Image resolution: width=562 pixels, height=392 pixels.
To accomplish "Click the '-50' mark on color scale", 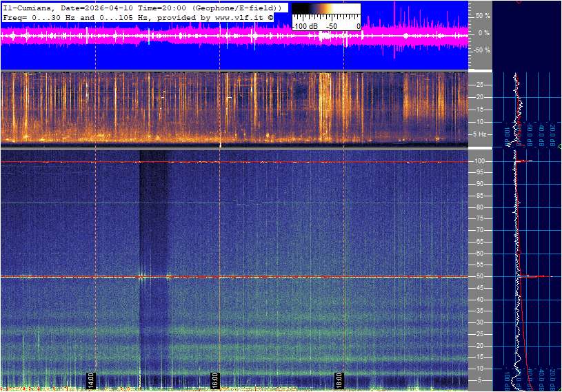I will [x=332, y=26].
